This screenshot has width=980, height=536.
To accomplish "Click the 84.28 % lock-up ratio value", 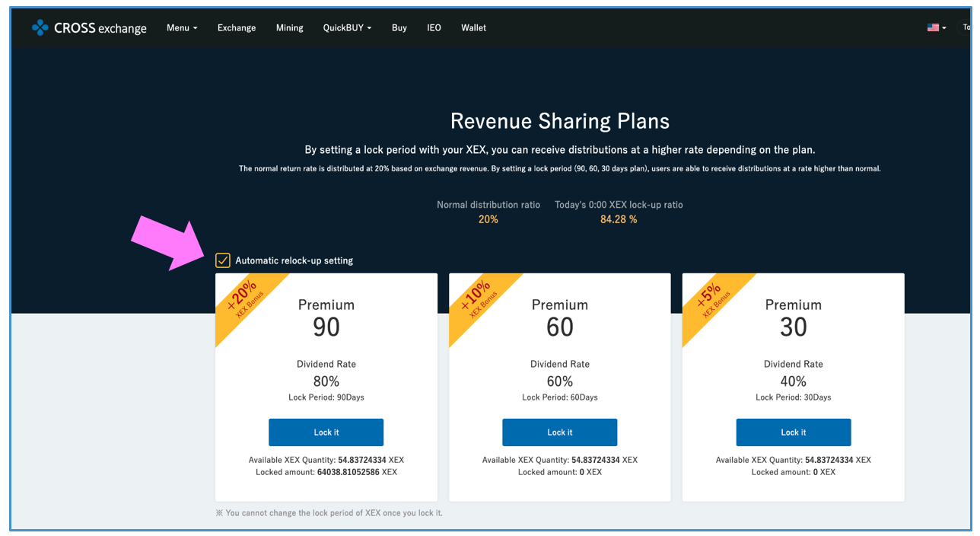I will (x=619, y=219).
